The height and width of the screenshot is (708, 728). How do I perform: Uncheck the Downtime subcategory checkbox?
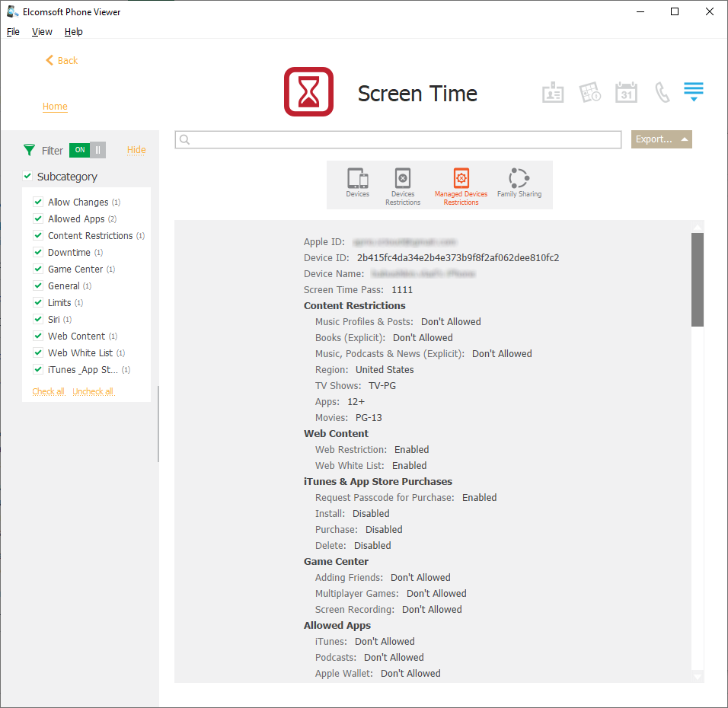(38, 252)
